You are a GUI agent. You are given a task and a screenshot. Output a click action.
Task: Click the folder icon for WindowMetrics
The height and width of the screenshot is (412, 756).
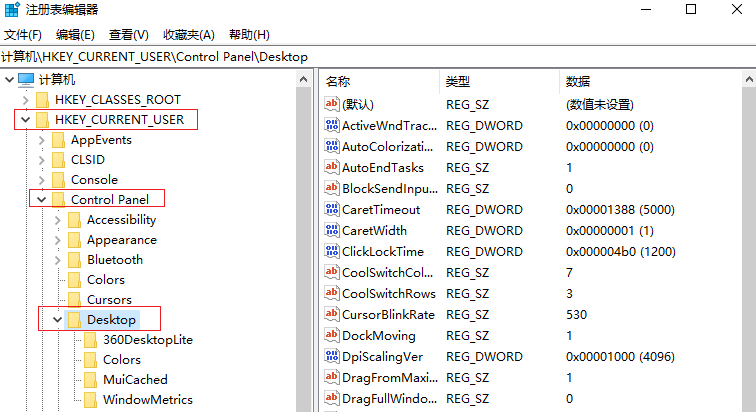(x=90, y=400)
